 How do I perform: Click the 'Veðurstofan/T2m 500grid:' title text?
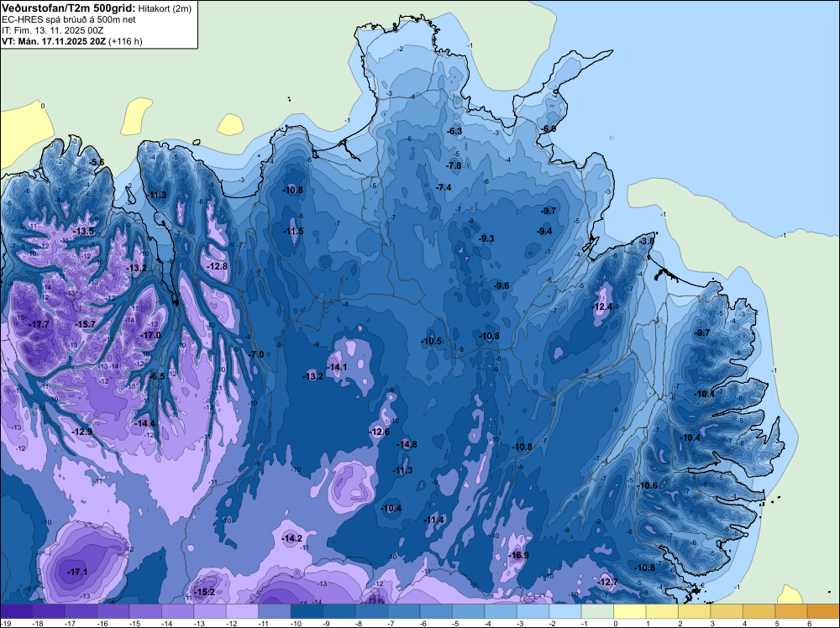tap(67, 8)
